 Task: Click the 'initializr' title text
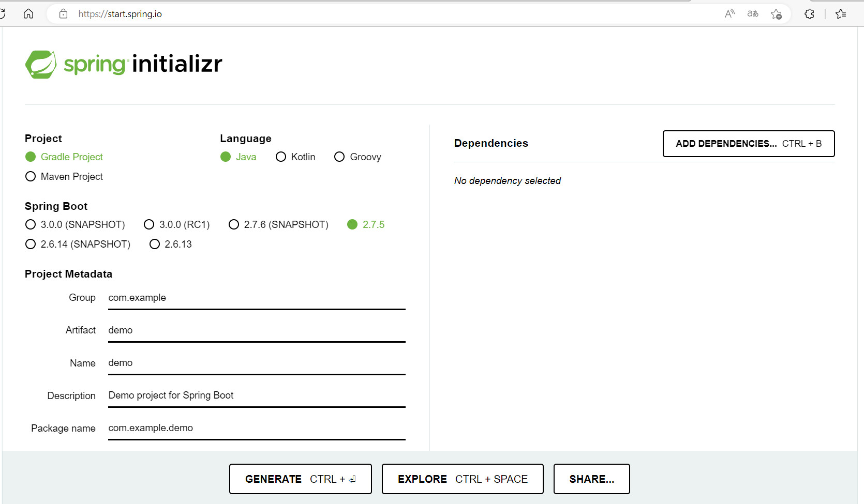177,64
